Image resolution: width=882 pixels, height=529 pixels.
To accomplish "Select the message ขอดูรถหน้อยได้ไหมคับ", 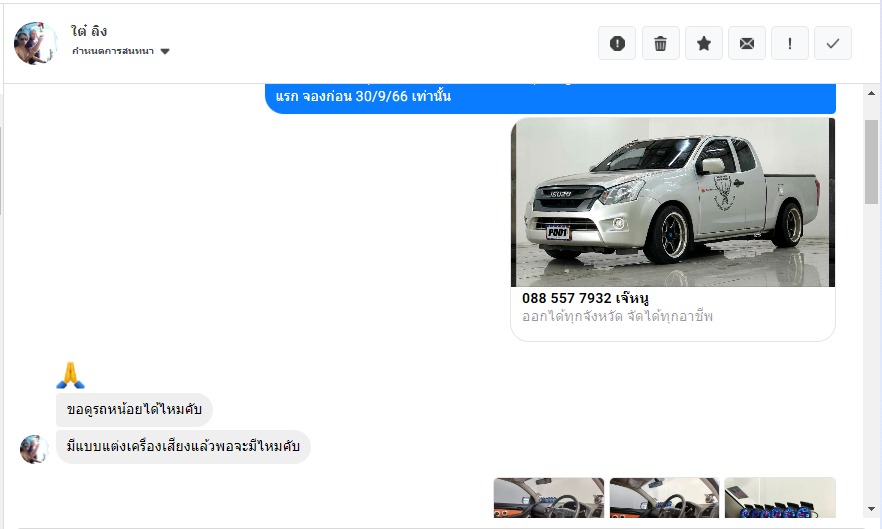I will click(x=134, y=410).
